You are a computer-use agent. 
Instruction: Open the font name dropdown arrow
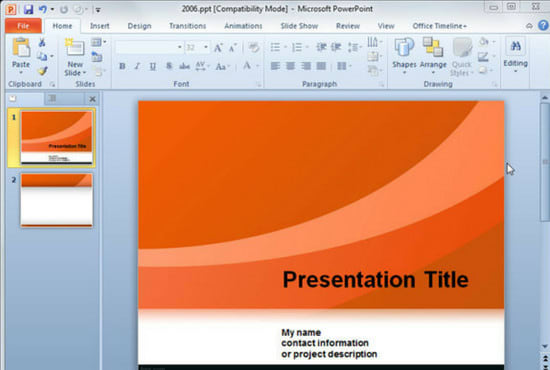point(180,47)
